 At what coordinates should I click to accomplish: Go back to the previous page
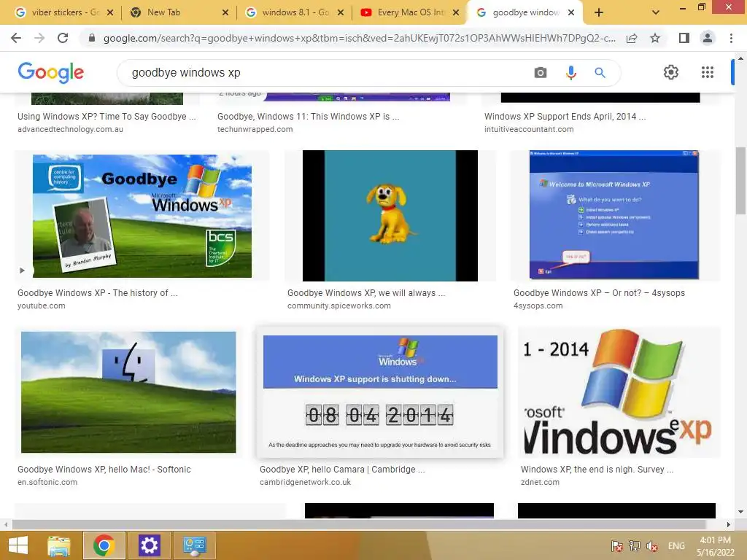[x=16, y=38]
